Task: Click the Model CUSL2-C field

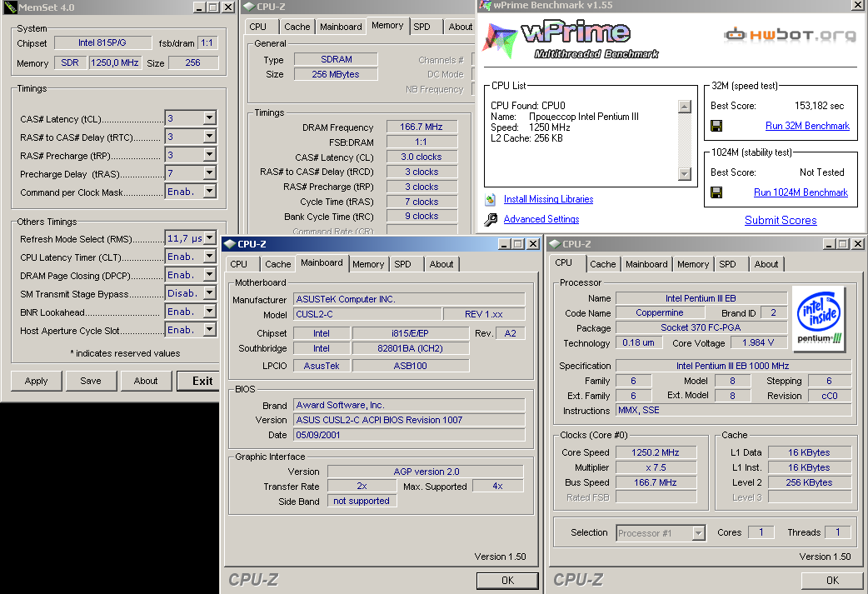Action: pyautogui.click(x=368, y=314)
